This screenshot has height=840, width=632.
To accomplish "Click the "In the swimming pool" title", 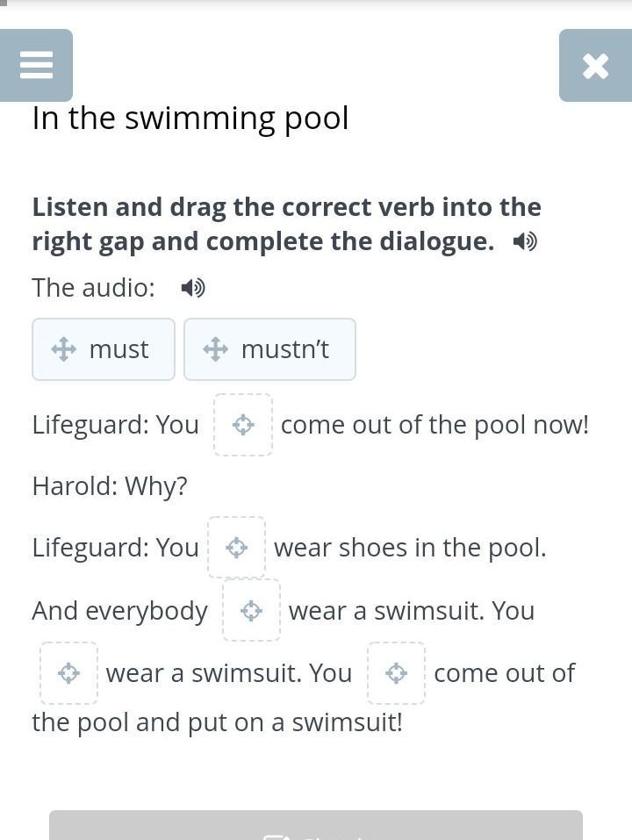I will tap(190, 118).
